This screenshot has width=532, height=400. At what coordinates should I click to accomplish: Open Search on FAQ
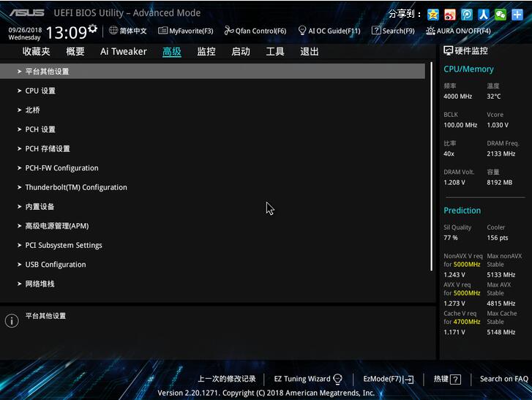(504, 379)
